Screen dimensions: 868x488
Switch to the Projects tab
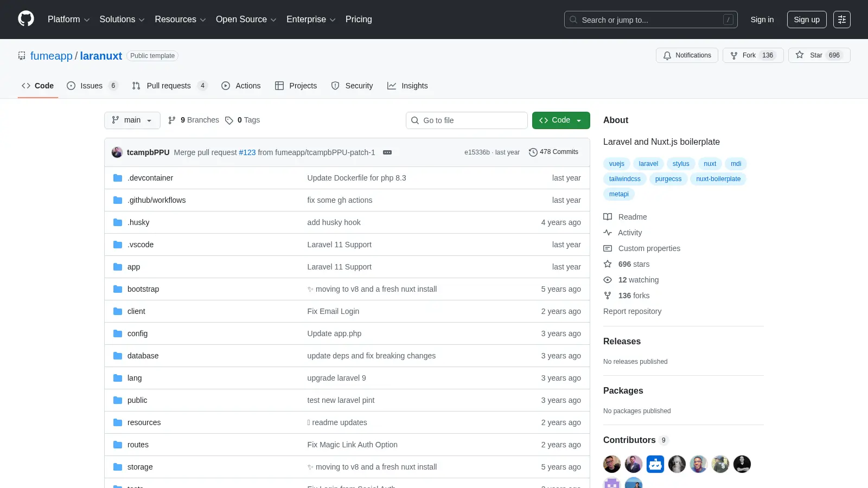296,86
